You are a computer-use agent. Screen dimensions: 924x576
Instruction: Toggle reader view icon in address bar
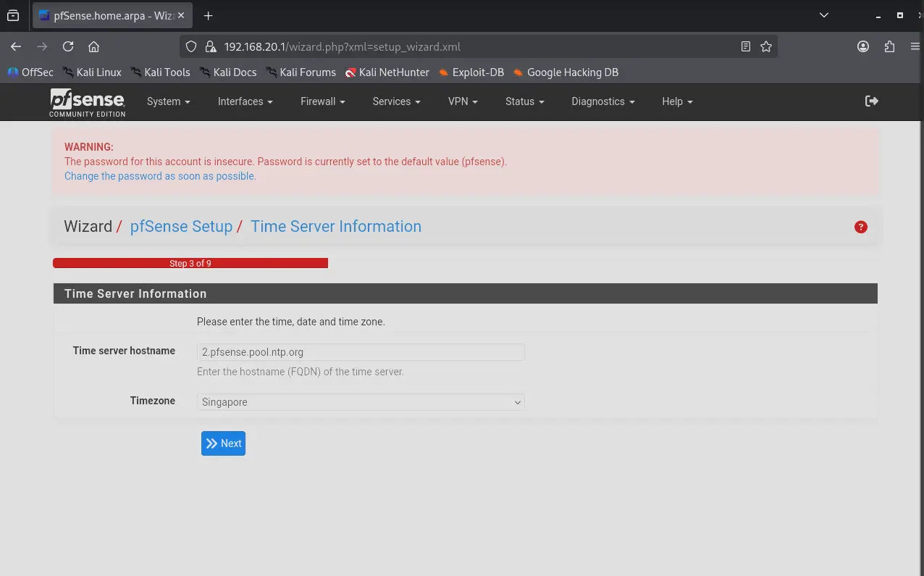pos(746,46)
